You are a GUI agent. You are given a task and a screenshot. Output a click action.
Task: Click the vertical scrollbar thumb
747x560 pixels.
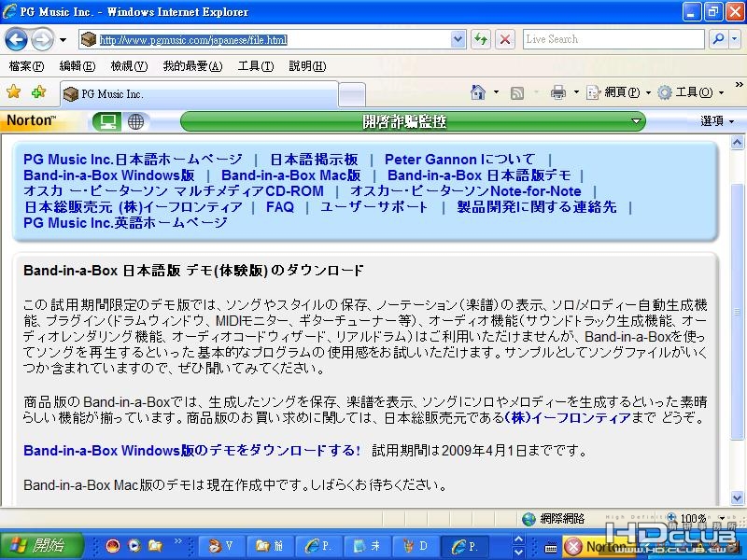(737, 312)
